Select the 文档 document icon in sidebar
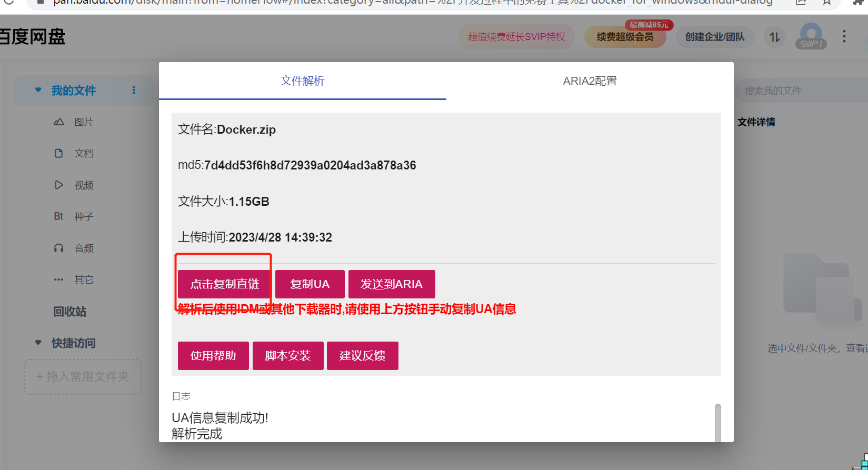Viewport: 868px width, 470px height. pos(59,153)
